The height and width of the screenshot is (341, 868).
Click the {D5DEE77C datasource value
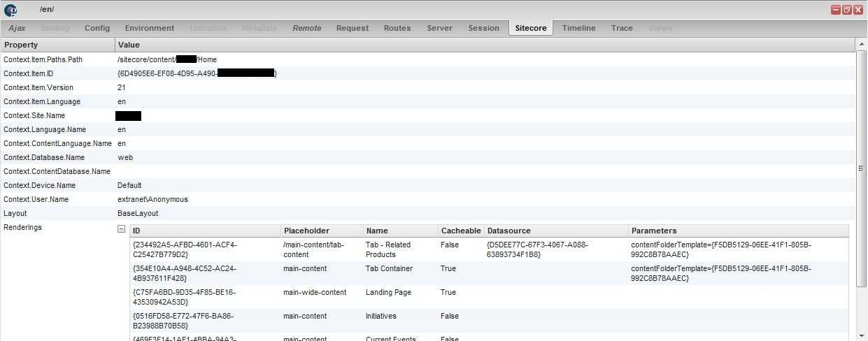point(537,249)
